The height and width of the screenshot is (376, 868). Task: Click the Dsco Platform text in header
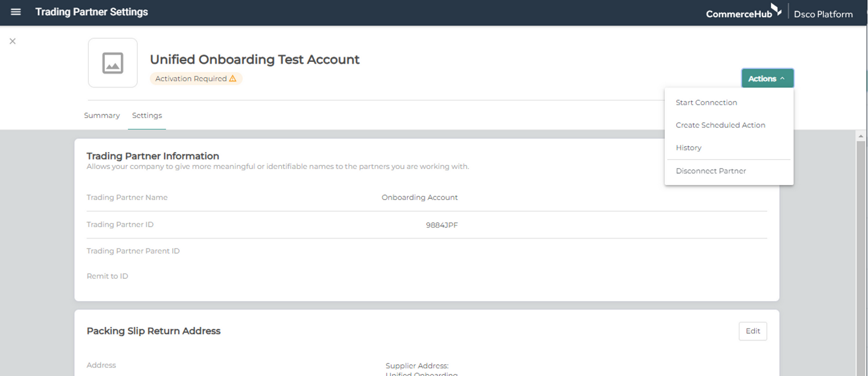[823, 14]
